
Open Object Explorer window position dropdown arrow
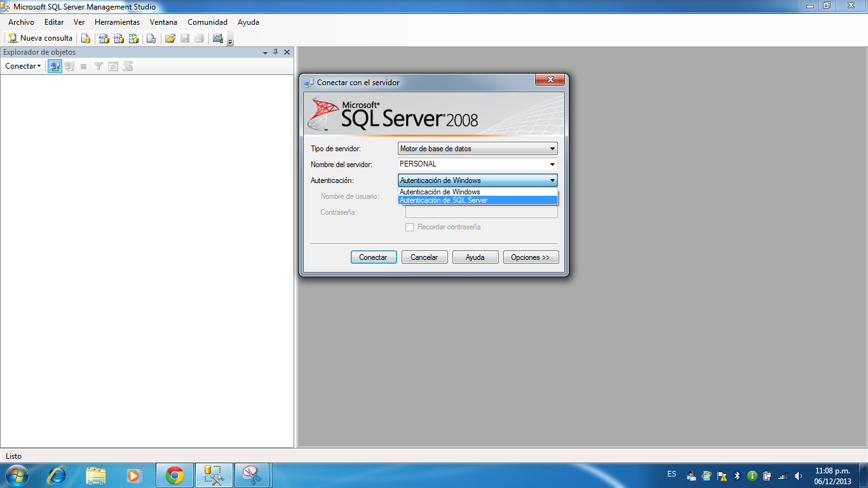266,52
